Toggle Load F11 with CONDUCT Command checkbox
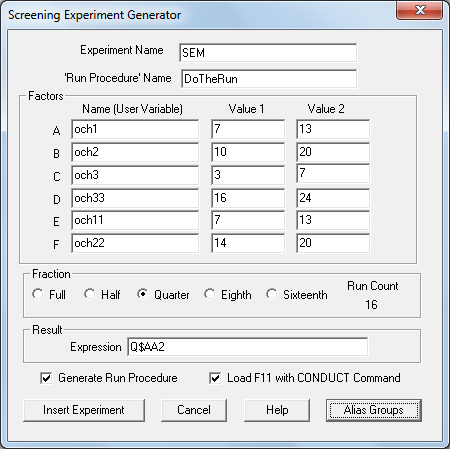Viewport: 450px width, 449px height. click(215, 378)
